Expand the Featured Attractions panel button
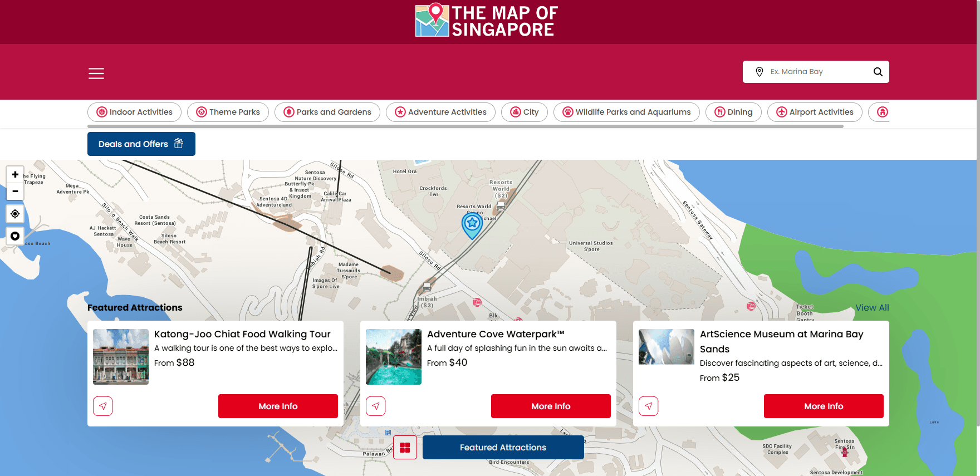 pos(503,448)
